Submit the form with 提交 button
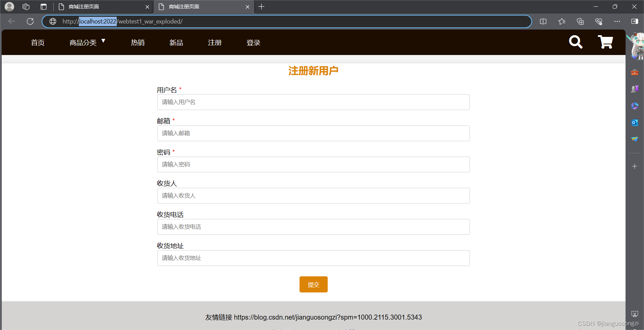The width and height of the screenshot is (644, 330). tap(313, 284)
